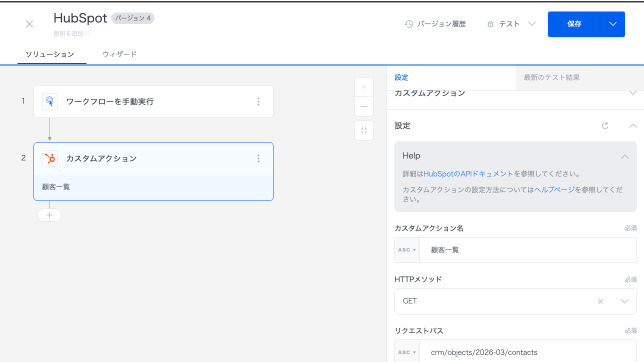Zoom out the workflow canvas

[364, 106]
